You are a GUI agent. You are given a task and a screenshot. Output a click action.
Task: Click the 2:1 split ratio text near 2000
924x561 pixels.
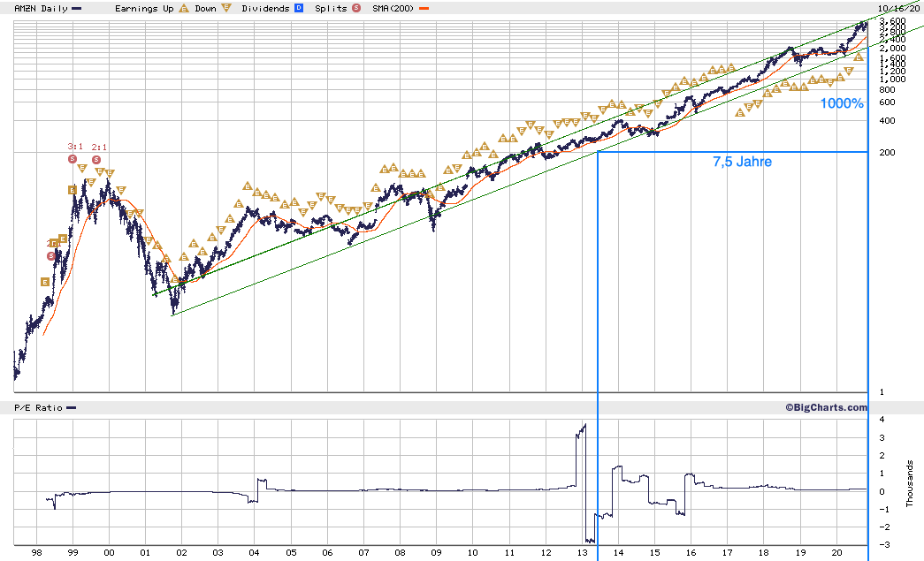point(100,148)
